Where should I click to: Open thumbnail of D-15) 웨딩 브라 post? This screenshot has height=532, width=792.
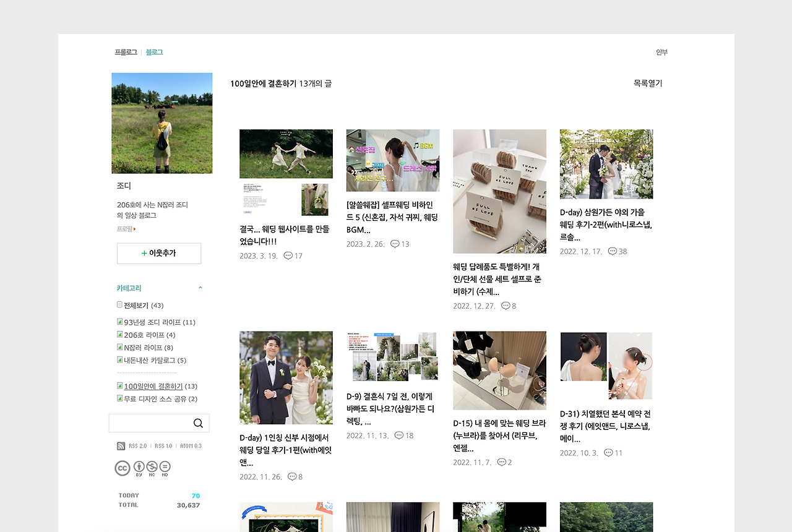tap(499, 370)
